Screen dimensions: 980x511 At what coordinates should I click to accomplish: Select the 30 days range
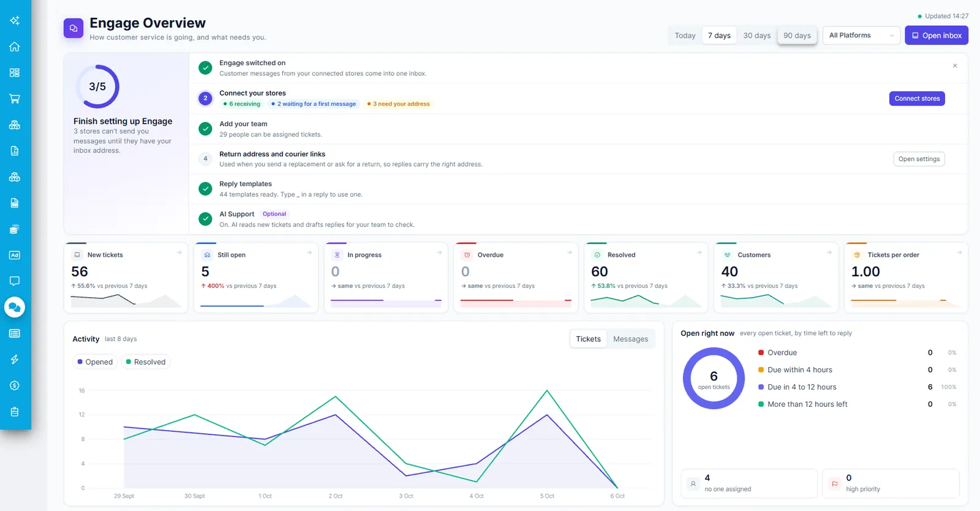pos(757,36)
